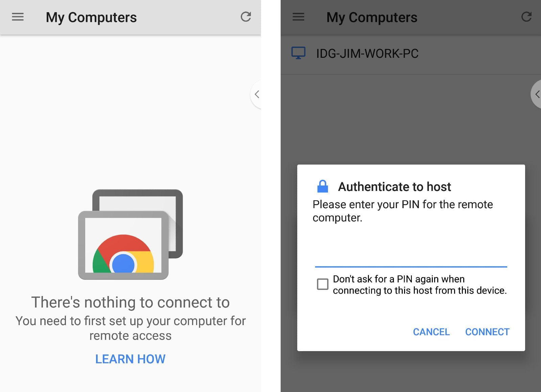This screenshot has height=392, width=541.
Task: Click the left My Computers title
Action: pyautogui.click(x=91, y=17)
